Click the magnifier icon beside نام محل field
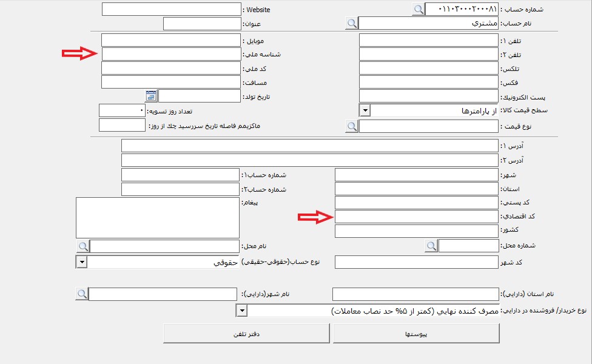The height and width of the screenshot is (364, 592). click(x=82, y=246)
